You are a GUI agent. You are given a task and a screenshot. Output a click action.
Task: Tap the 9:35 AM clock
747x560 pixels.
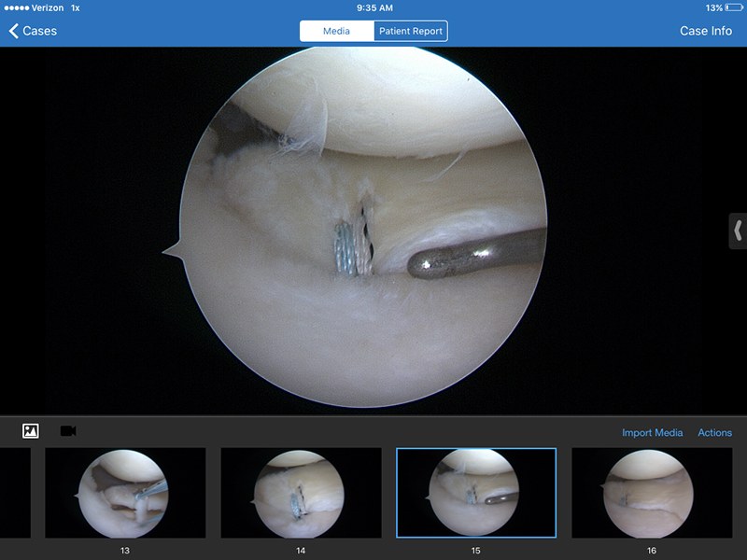point(374,8)
